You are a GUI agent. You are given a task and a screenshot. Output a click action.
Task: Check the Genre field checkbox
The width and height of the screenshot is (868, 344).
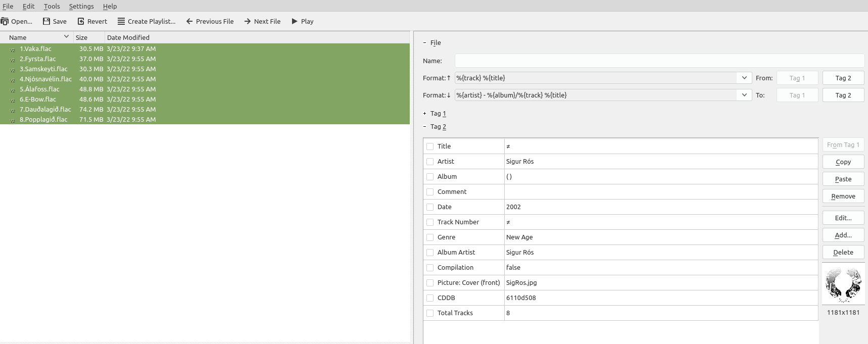(430, 237)
